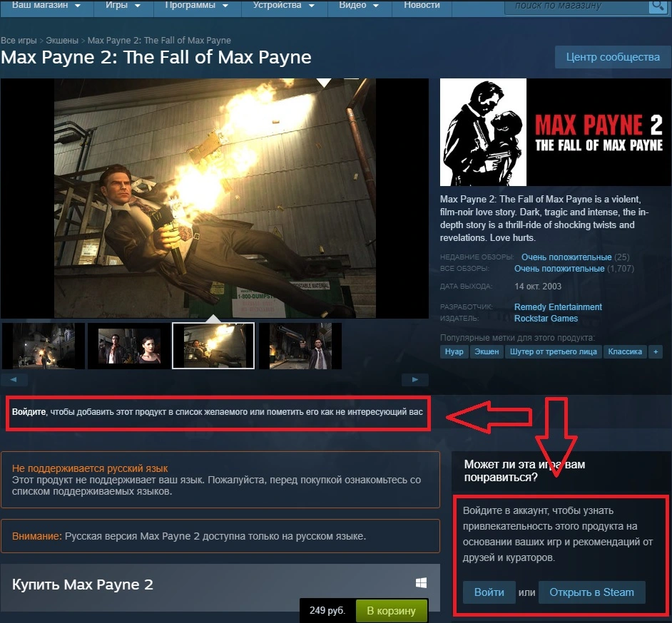This screenshot has width=672, height=623.
Task: Expand the Программы menu
Action: (x=197, y=6)
